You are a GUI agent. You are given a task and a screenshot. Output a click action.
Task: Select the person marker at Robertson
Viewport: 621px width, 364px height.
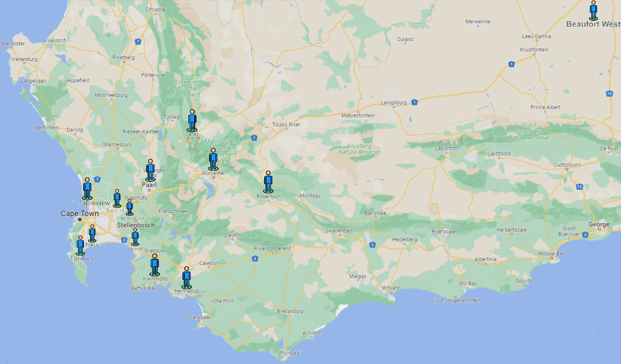point(268,182)
